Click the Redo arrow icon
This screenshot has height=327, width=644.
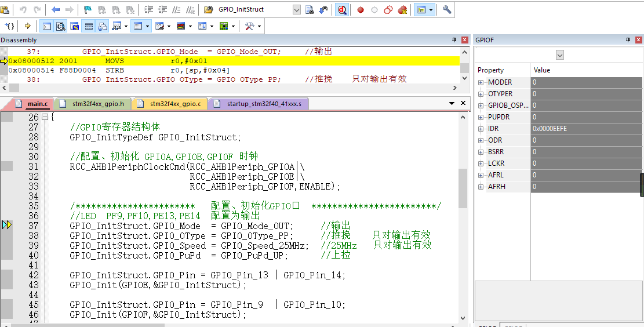point(37,9)
